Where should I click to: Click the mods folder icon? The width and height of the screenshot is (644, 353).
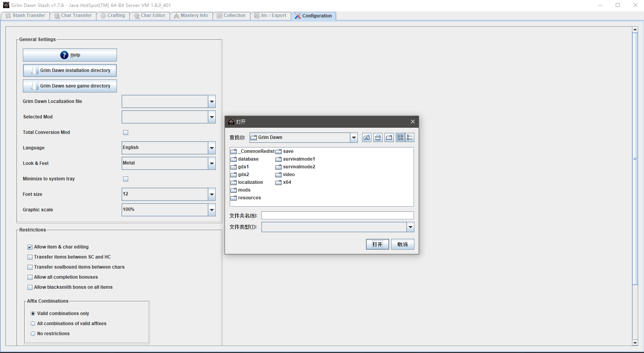(x=234, y=190)
